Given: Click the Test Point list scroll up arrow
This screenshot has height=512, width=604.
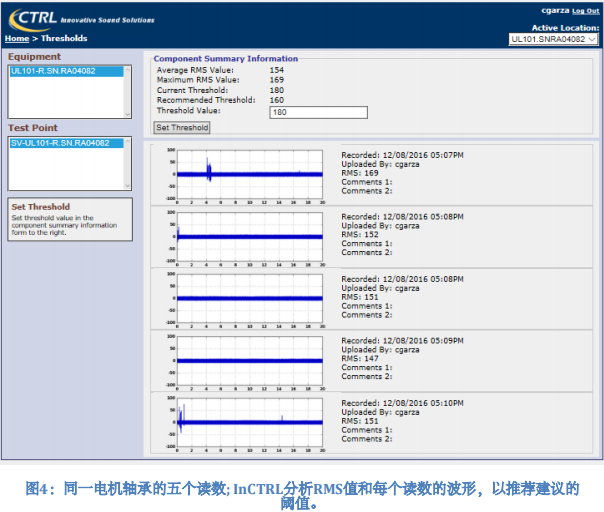Looking at the screenshot, I should point(127,143).
